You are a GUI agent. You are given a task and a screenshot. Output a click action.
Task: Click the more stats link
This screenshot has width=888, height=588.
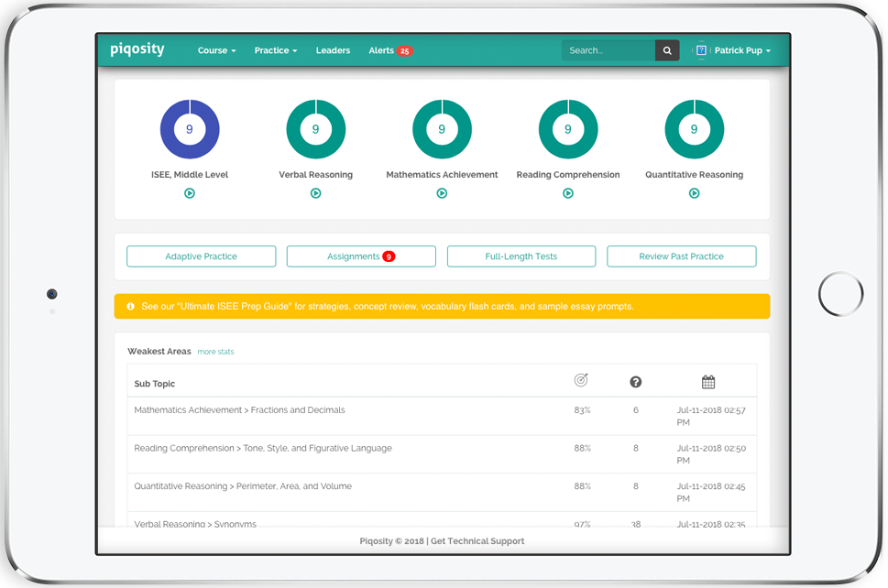click(215, 352)
